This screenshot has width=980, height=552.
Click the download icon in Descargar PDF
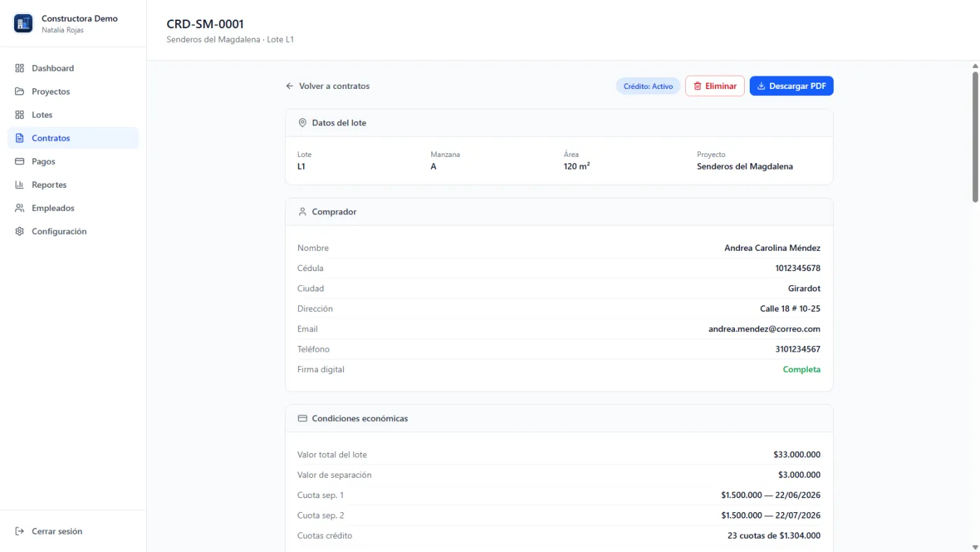point(762,86)
